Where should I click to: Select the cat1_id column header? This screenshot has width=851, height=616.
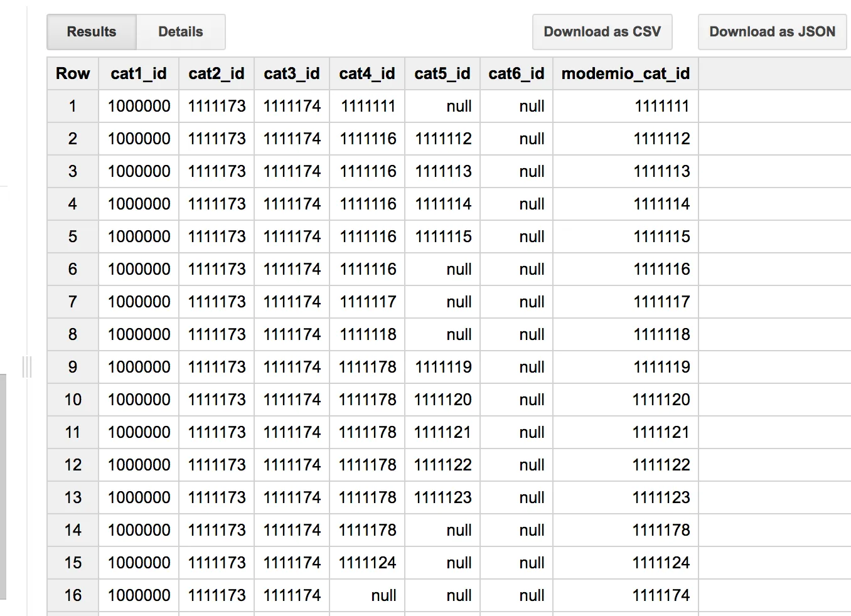point(139,73)
